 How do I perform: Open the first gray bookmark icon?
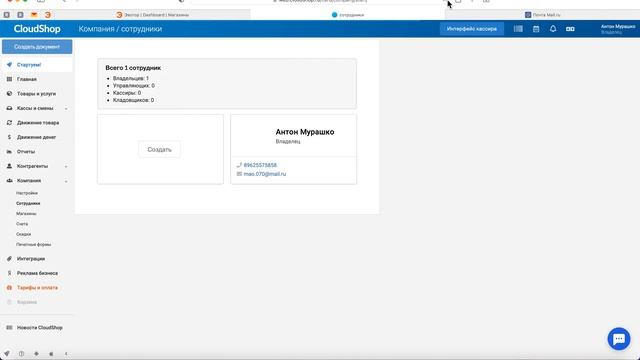click(7, 15)
